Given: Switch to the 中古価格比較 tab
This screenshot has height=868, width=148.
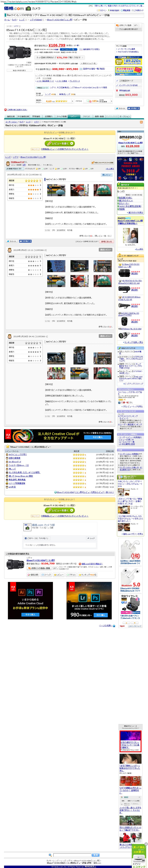Looking at the screenshot, I should (x=24, y=117).
